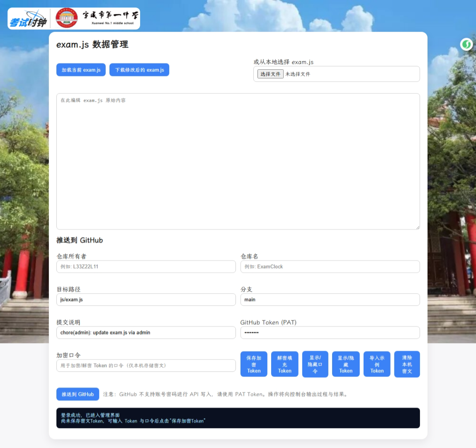Viewport: 476px width, 448px height.
Task: Click the green floating icon at top right
Action: pyautogui.click(x=466, y=44)
